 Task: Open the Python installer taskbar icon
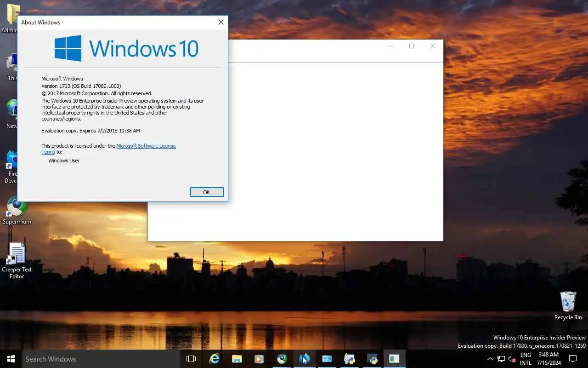pyautogui.click(x=349, y=359)
